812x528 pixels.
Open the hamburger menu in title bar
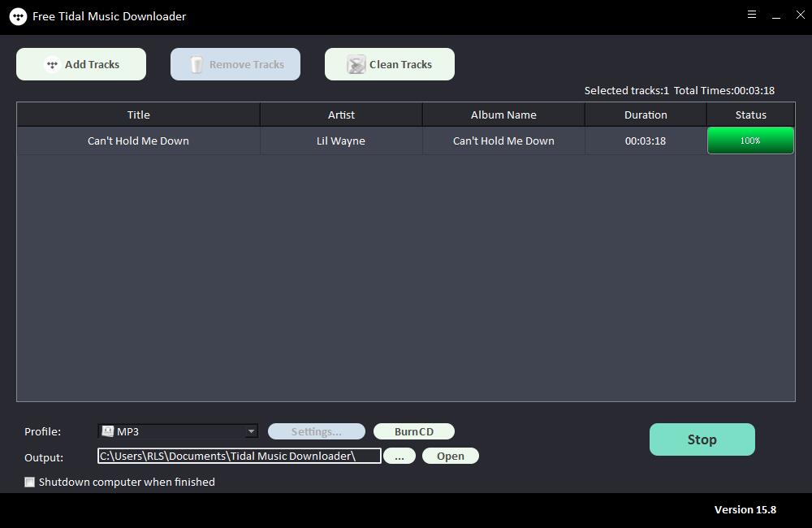pyautogui.click(x=752, y=15)
